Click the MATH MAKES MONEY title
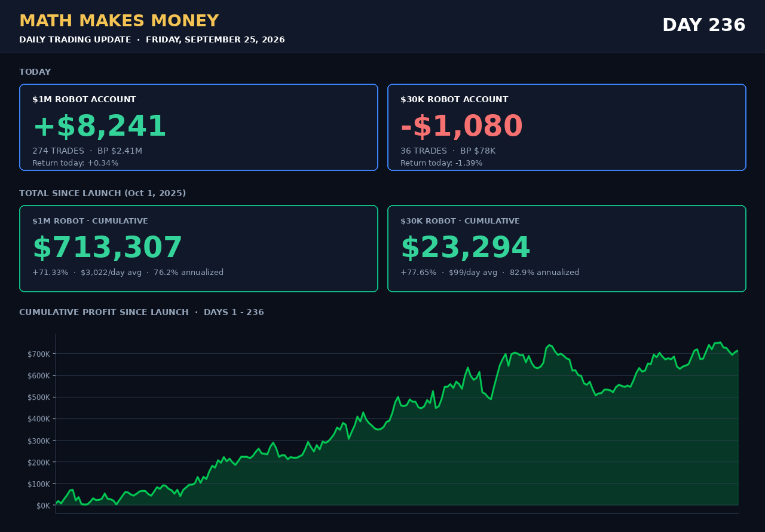 pyautogui.click(x=119, y=22)
